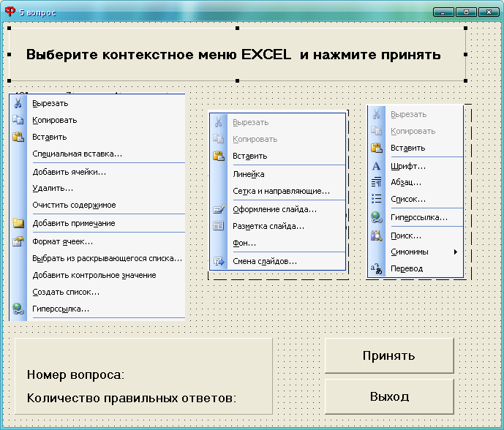Click the greyed scissors icon in the Word menu
Image resolution: width=504 pixels, height=430 pixels.
[x=377, y=114]
